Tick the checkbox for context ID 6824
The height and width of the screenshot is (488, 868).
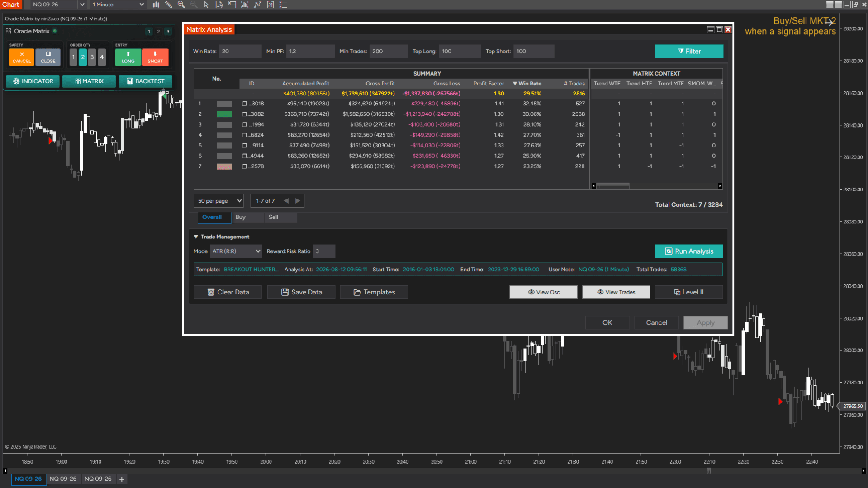(245, 135)
